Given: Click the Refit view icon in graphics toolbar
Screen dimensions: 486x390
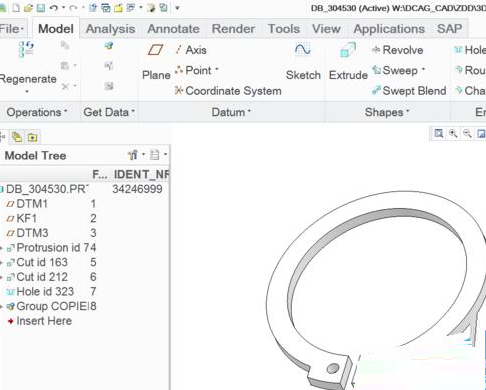Looking at the screenshot, I should (439, 134).
